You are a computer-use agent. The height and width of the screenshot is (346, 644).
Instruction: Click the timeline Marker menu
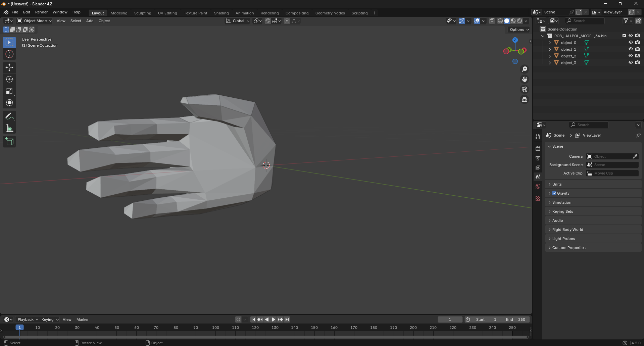click(83, 319)
